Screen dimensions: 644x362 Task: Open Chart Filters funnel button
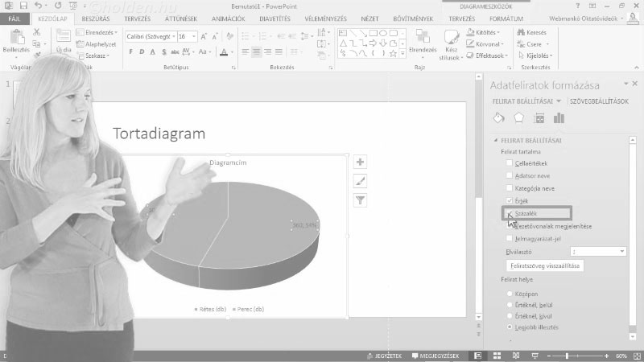pyautogui.click(x=360, y=200)
